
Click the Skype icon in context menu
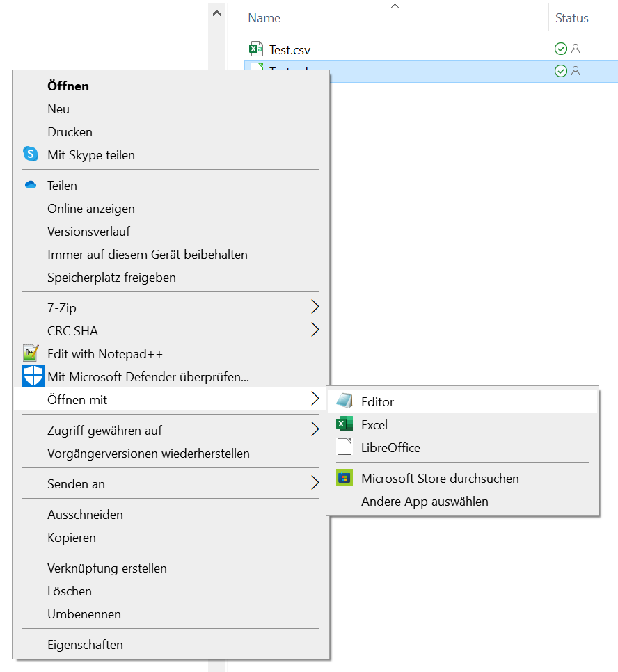coord(31,154)
